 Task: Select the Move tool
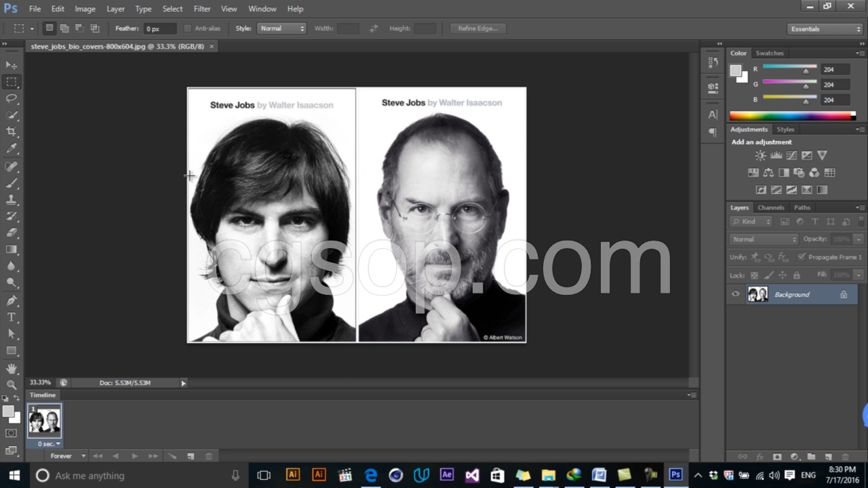(12, 65)
